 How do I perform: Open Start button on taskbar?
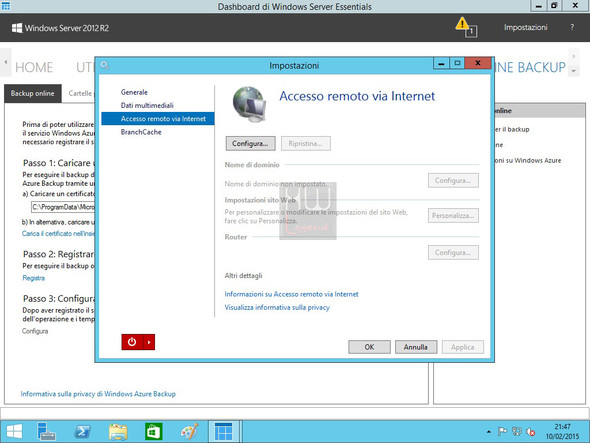tap(15, 431)
